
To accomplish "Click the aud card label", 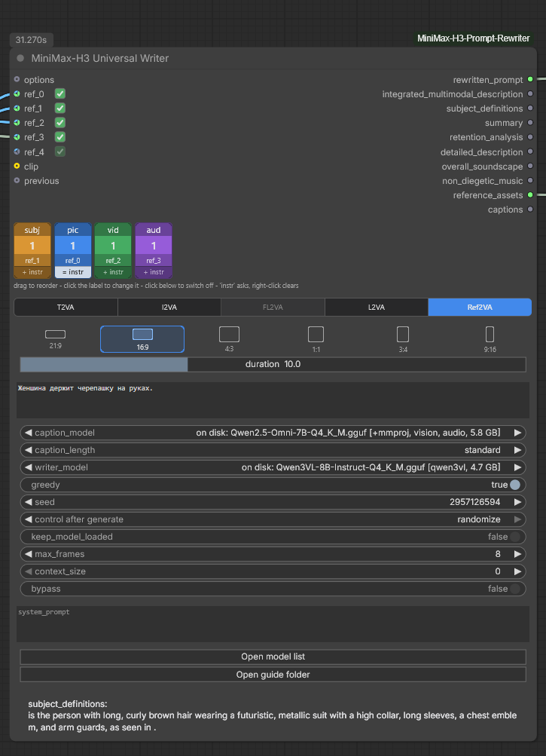I will (x=153, y=230).
